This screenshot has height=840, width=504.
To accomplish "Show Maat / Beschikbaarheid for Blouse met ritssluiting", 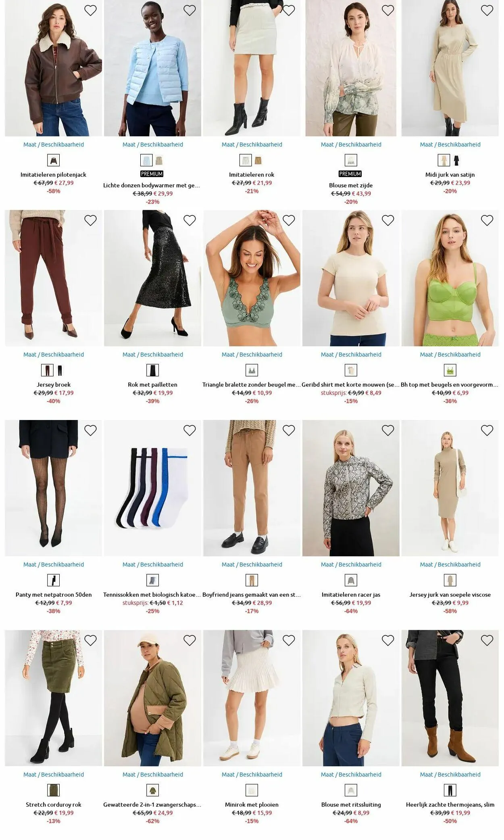I will [351, 774].
